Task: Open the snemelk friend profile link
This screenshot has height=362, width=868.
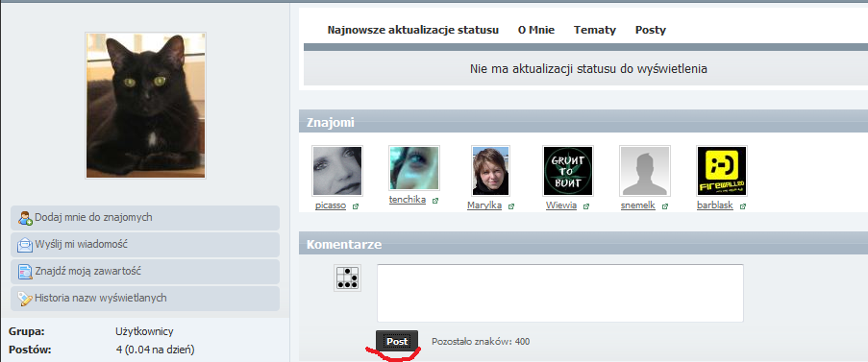Action: click(x=637, y=205)
